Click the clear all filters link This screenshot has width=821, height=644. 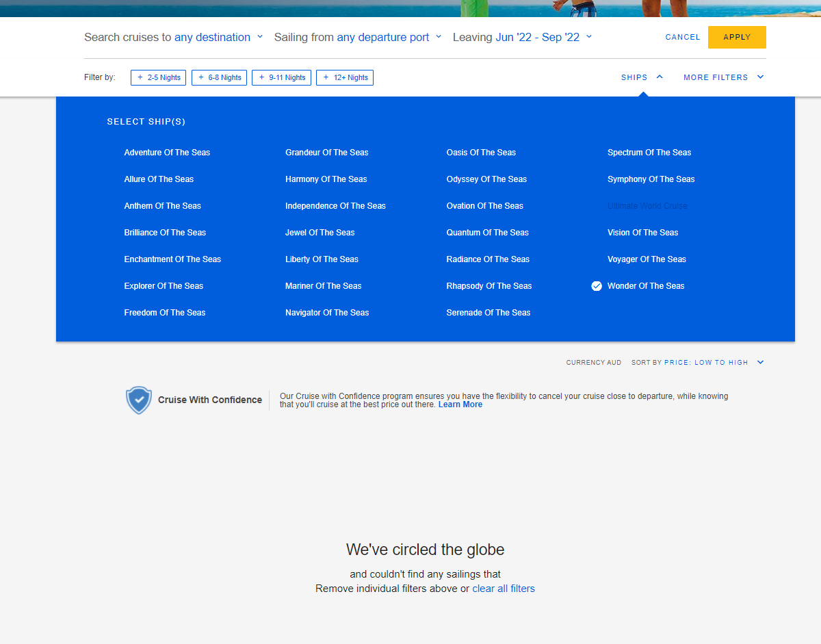point(504,589)
